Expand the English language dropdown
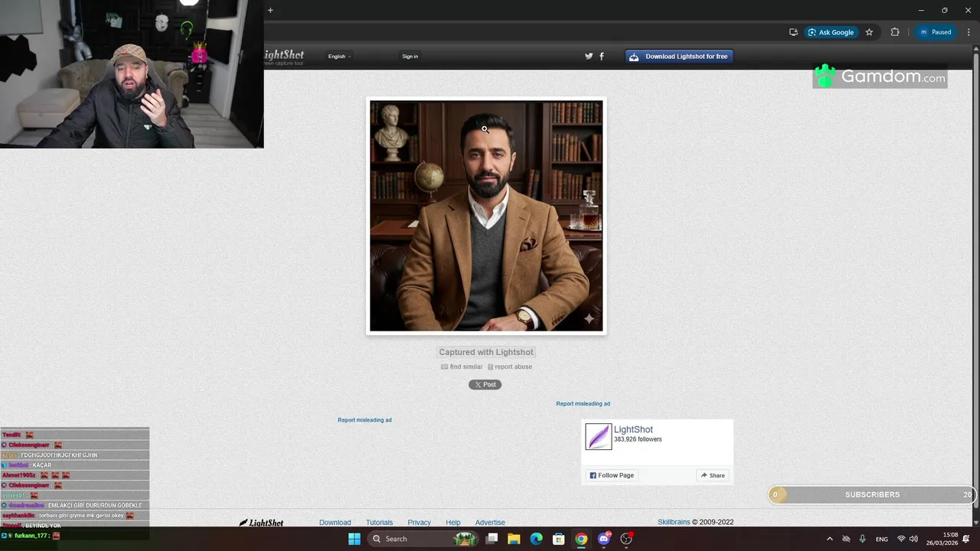The image size is (980, 551). coord(339,56)
